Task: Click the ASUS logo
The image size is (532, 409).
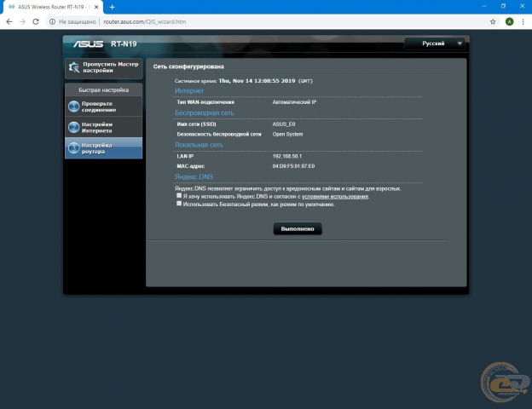Action: (x=88, y=43)
